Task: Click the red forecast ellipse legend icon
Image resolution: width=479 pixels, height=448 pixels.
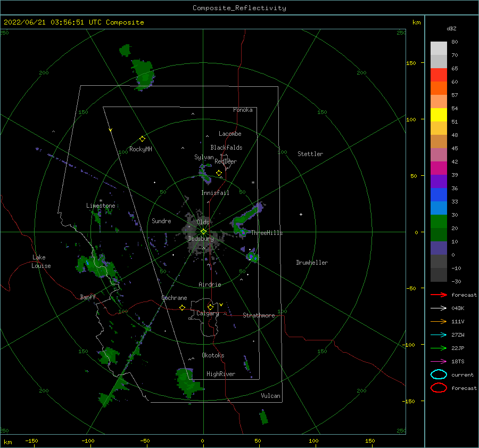Action: tap(439, 388)
